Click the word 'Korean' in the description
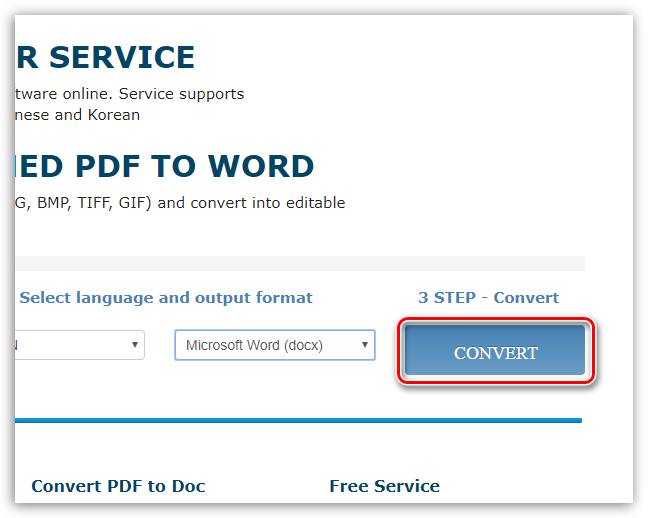This screenshot has height=518, width=648. pyautogui.click(x=113, y=114)
